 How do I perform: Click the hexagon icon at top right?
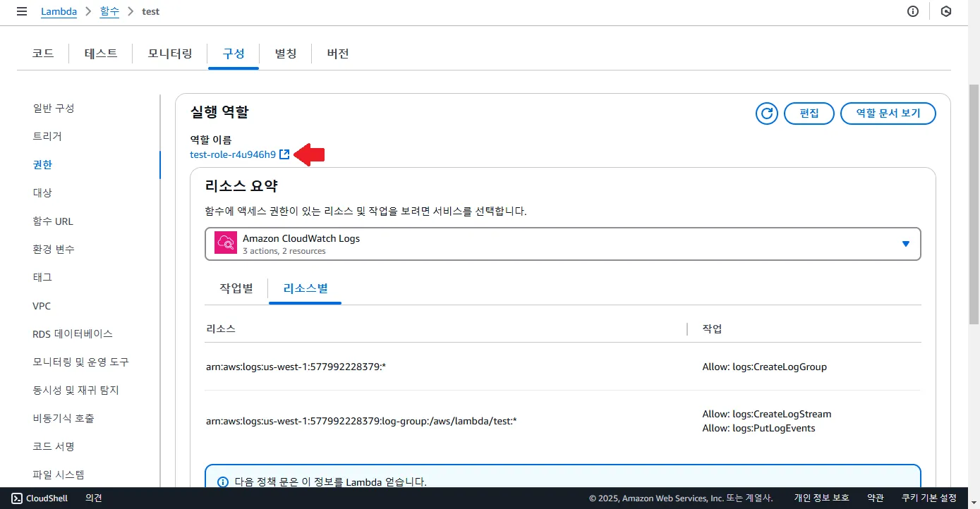(946, 11)
